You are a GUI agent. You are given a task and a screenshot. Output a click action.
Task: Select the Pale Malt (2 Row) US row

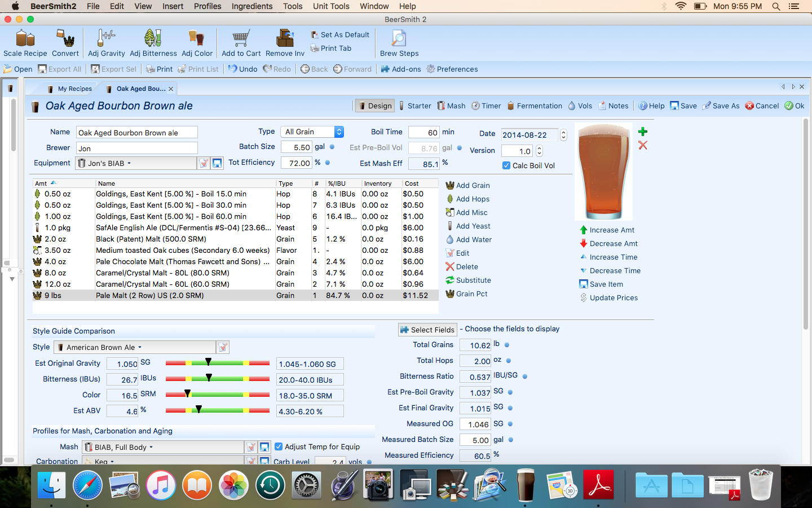235,295
